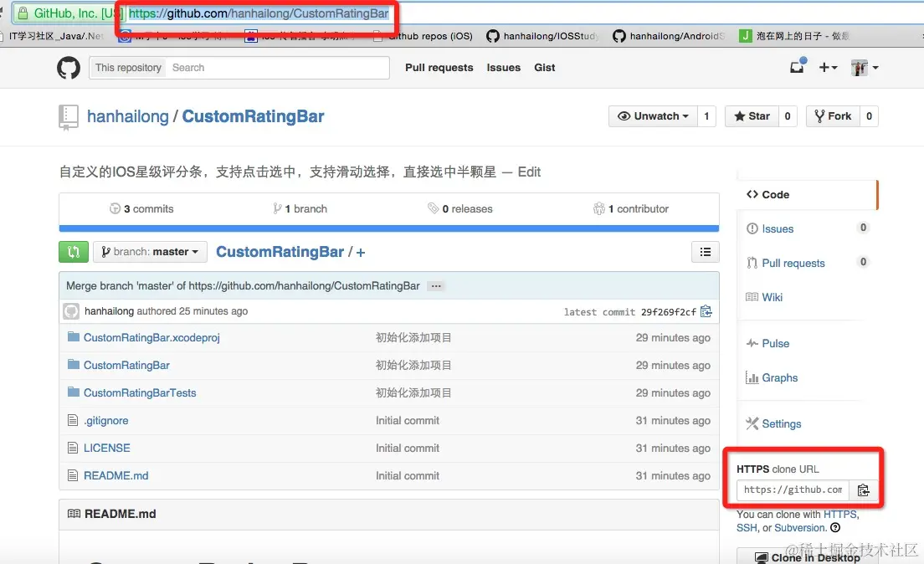Click the CustomRatingBar breadcrumb path link
This screenshot has height=564, width=924.
click(280, 252)
